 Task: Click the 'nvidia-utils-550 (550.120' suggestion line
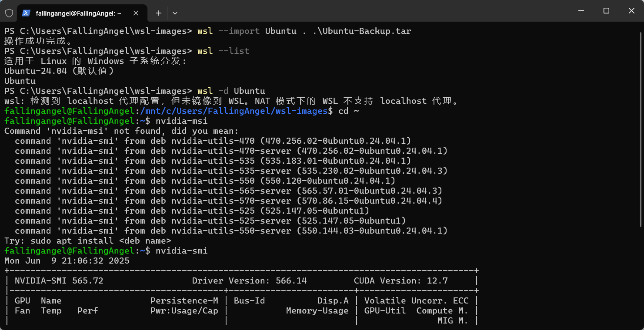pos(205,181)
